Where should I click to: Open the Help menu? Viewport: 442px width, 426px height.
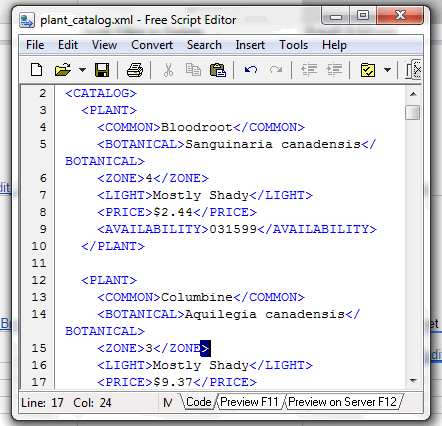click(334, 45)
